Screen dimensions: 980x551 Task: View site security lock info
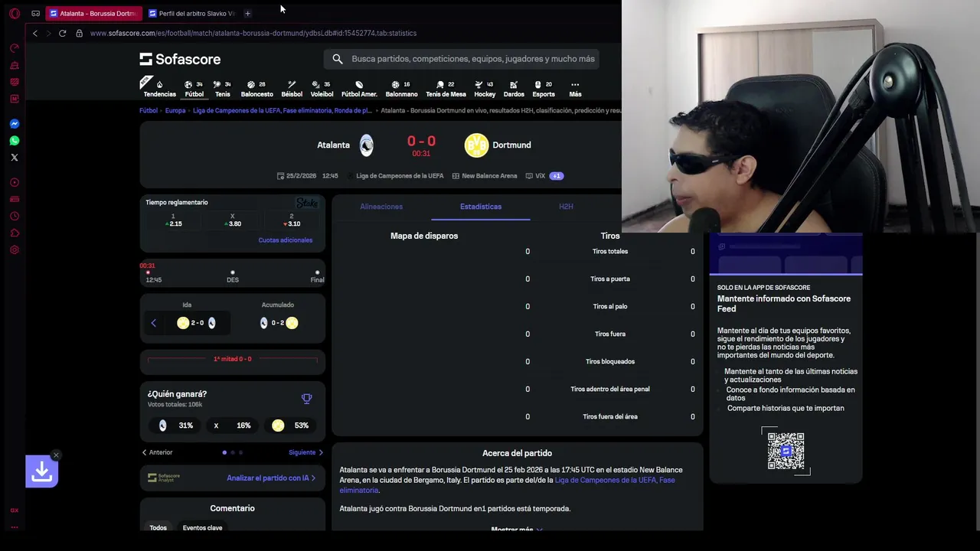79,33
